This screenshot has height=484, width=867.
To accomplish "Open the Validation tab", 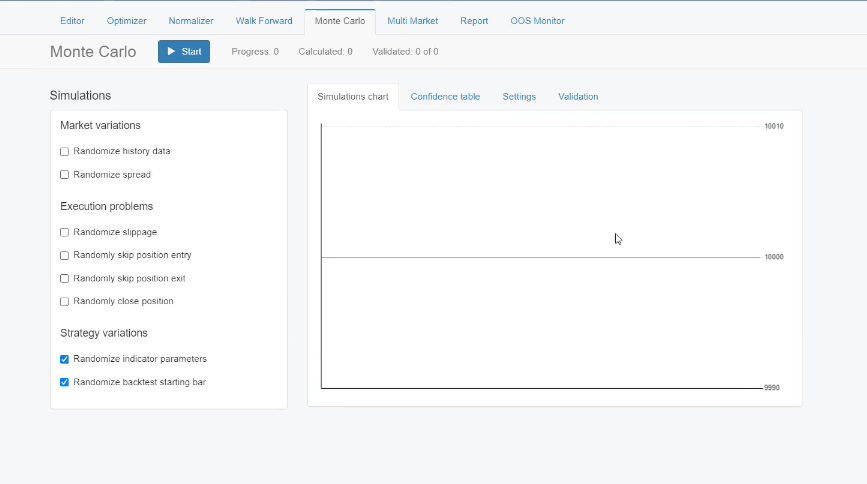I will [578, 97].
